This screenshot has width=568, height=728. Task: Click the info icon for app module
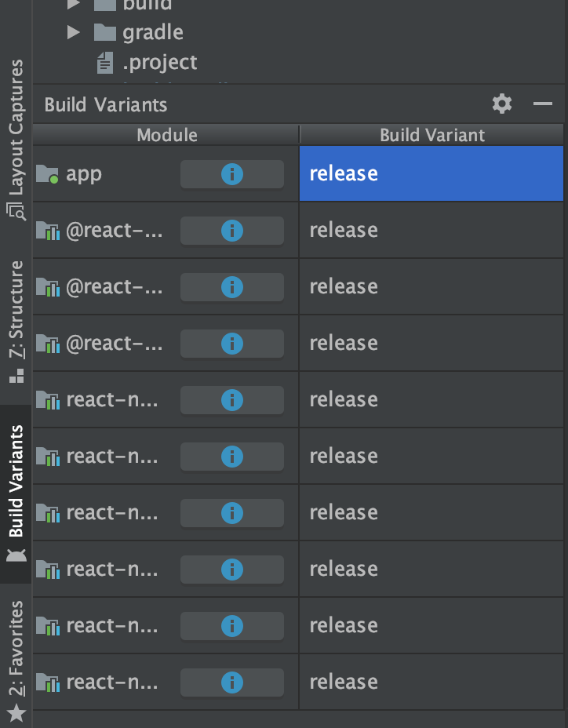(x=231, y=174)
